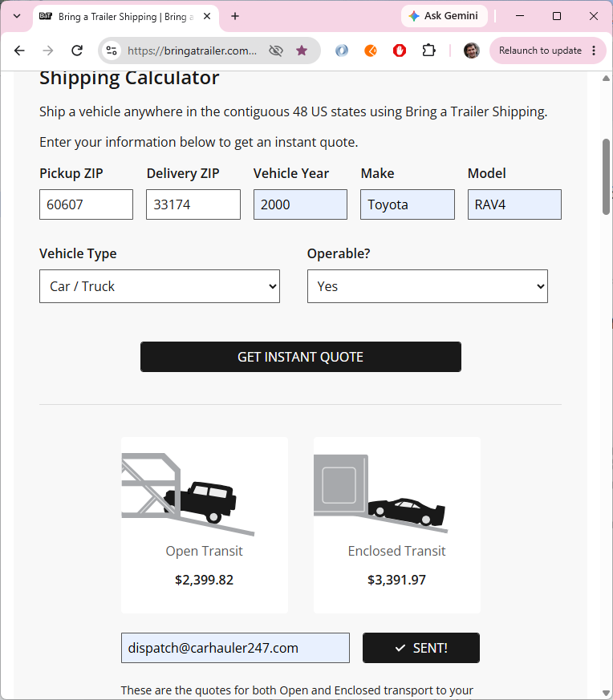Image resolution: width=613 pixels, height=700 pixels.
Task: Open the Operable? dropdown
Action: point(428,286)
